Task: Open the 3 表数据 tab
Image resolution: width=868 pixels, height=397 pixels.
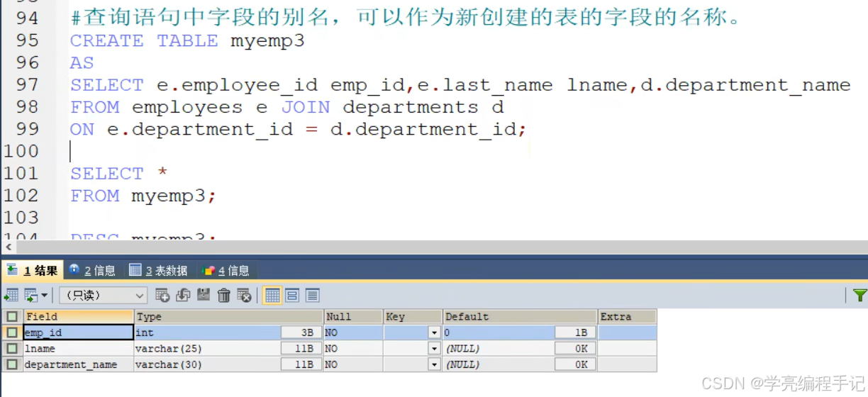Action: point(157,271)
